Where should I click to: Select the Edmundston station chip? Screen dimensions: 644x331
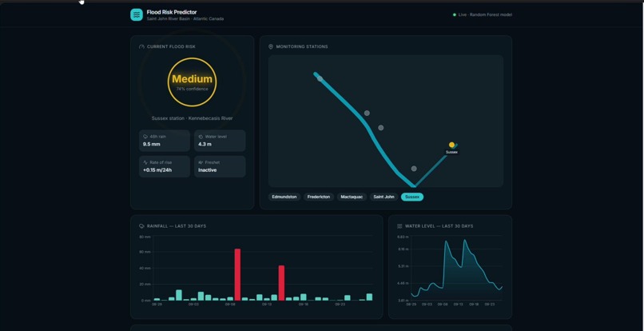(x=284, y=197)
